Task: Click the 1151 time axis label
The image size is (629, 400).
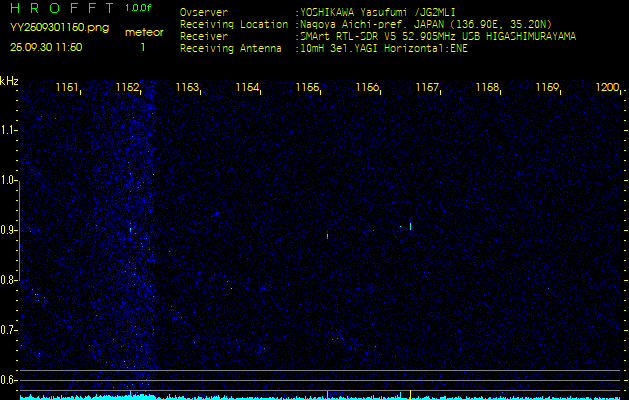Action: coord(68,87)
